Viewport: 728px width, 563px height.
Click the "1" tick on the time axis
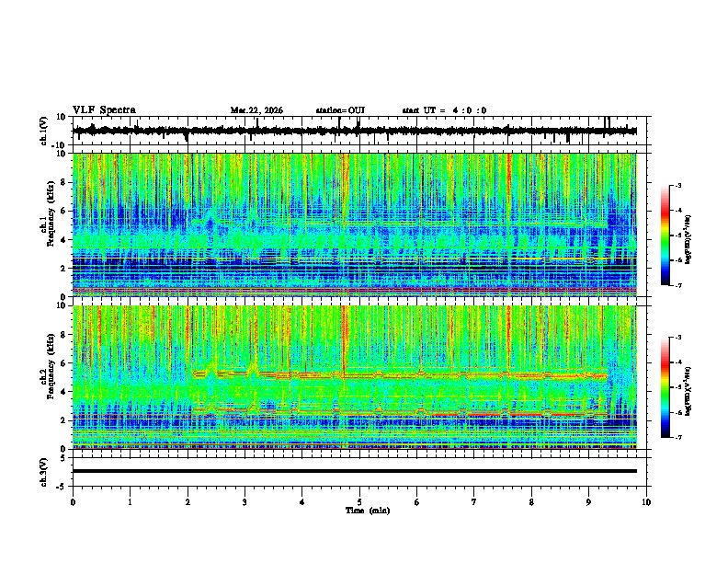pyautogui.click(x=130, y=502)
